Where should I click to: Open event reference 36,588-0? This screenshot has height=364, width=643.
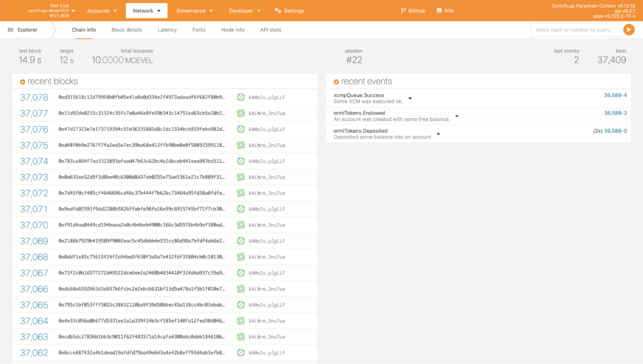click(615, 131)
